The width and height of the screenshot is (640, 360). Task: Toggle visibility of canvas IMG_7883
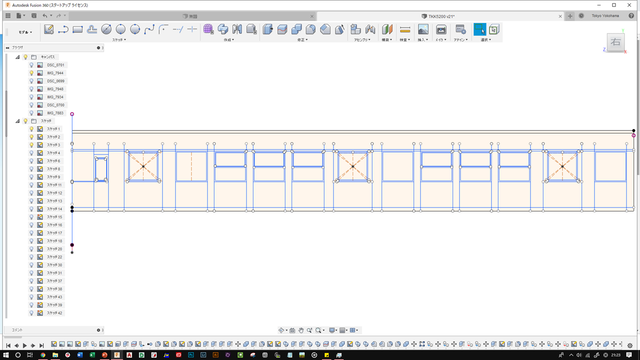[31, 113]
